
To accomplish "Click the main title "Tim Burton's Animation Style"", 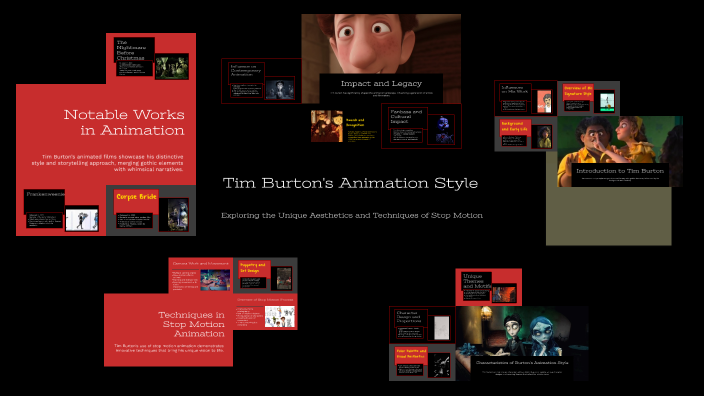I will (350, 183).
